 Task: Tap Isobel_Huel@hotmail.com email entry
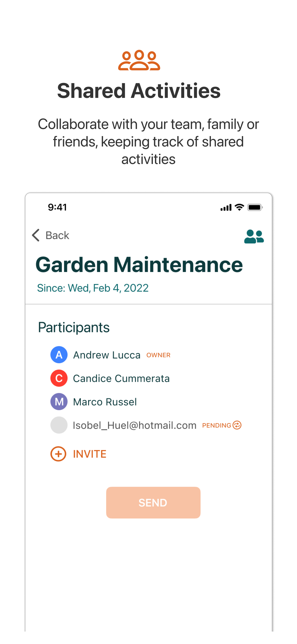(x=134, y=425)
